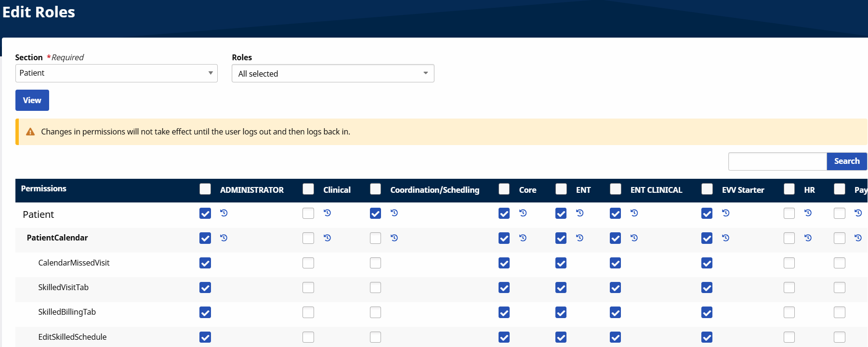
Task: Toggle the Core column header checkbox
Action: [x=504, y=189]
